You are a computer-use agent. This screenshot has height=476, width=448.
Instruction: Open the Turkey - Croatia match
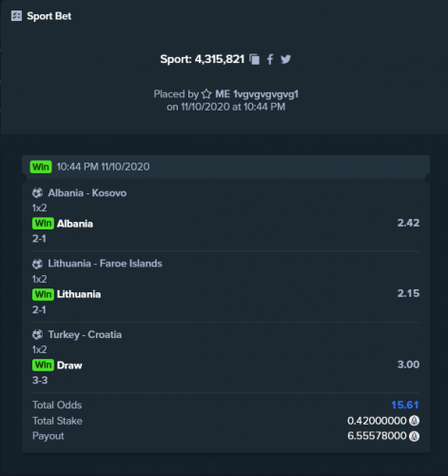coord(85,335)
